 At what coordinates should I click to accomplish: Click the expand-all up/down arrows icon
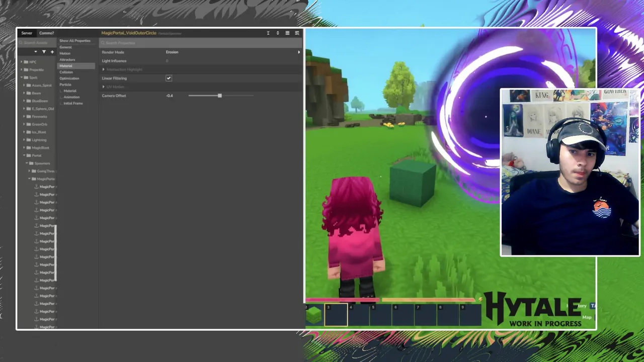tap(278, 33)
